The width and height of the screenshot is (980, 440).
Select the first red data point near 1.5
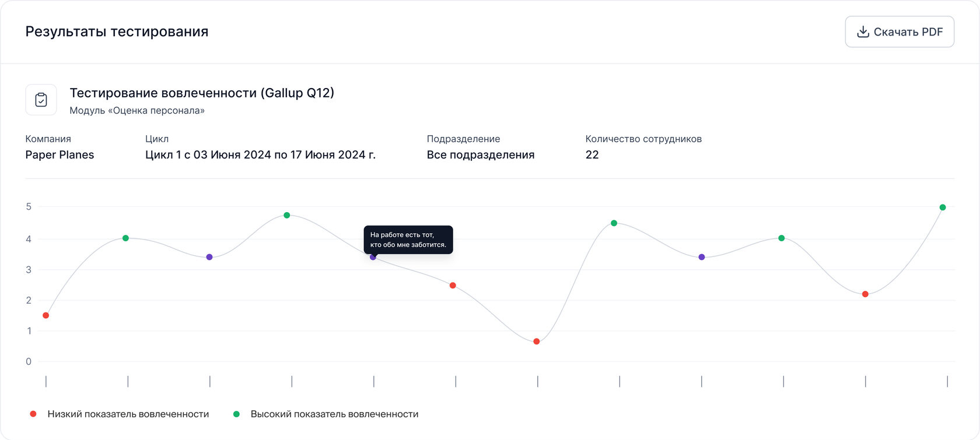coord(46,315)
